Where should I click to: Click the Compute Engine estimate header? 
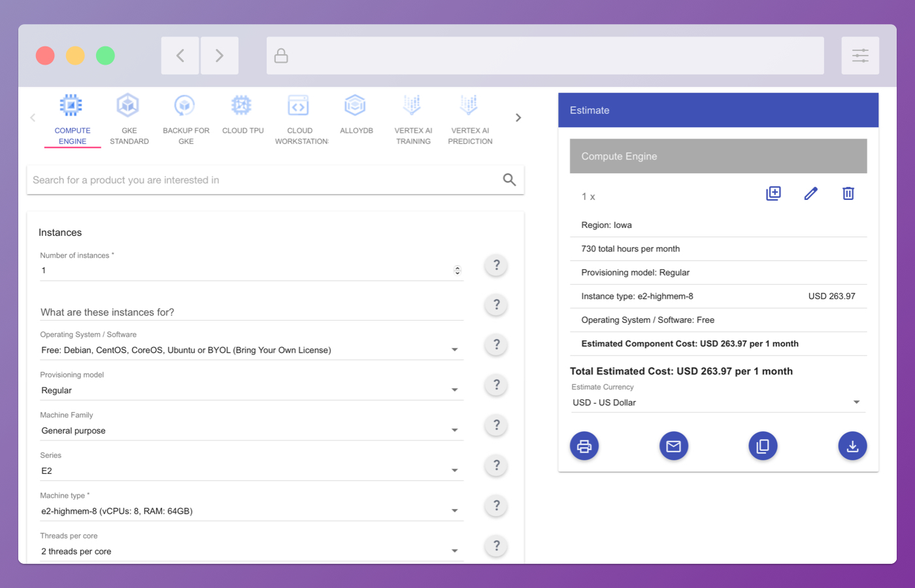(x=718, y=156)
